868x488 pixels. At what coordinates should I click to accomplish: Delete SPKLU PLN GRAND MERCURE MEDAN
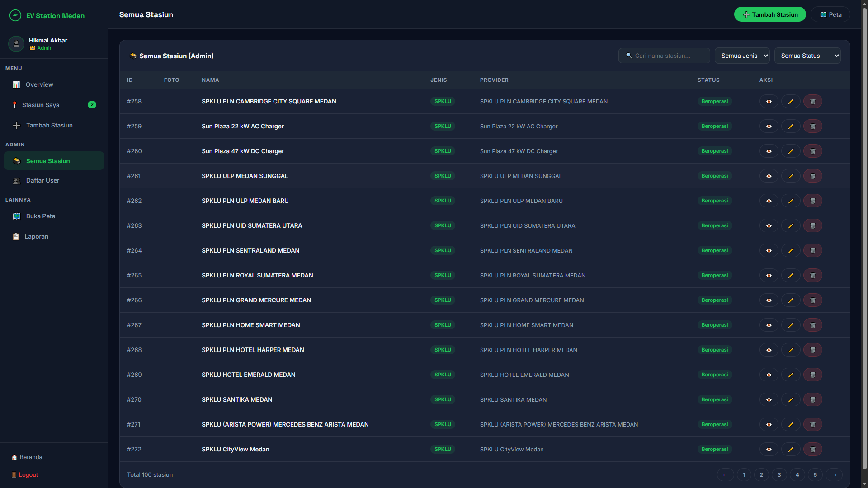[812, 300]
